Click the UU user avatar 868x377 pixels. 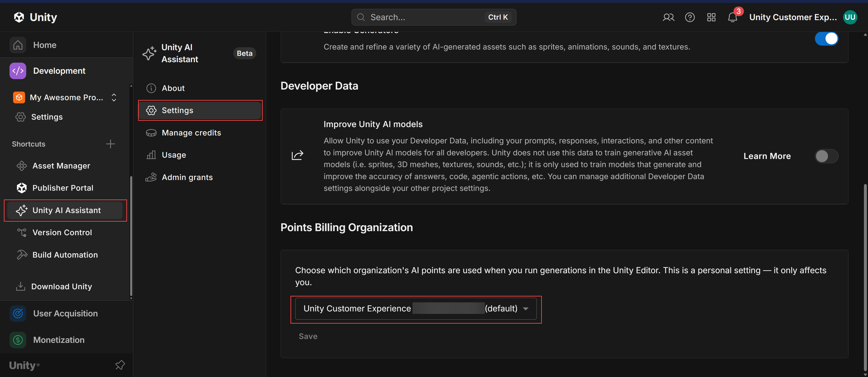pos(850,17)
